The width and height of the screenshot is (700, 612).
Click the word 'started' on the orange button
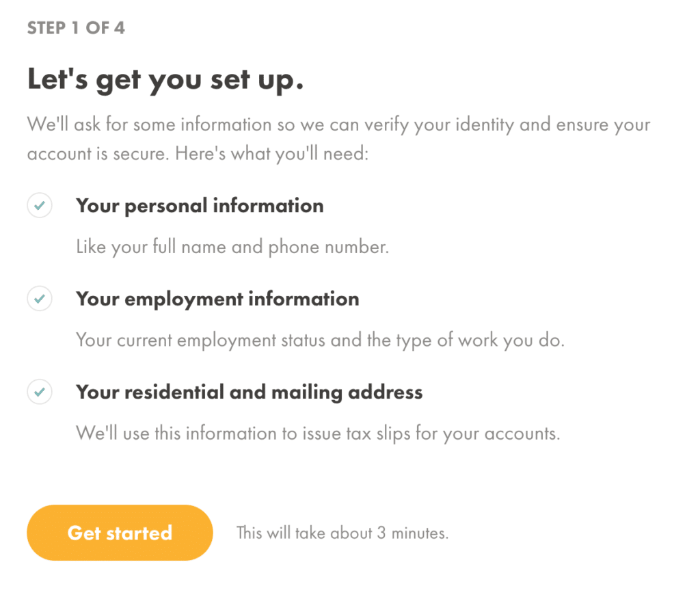click(x=139, y=533)
